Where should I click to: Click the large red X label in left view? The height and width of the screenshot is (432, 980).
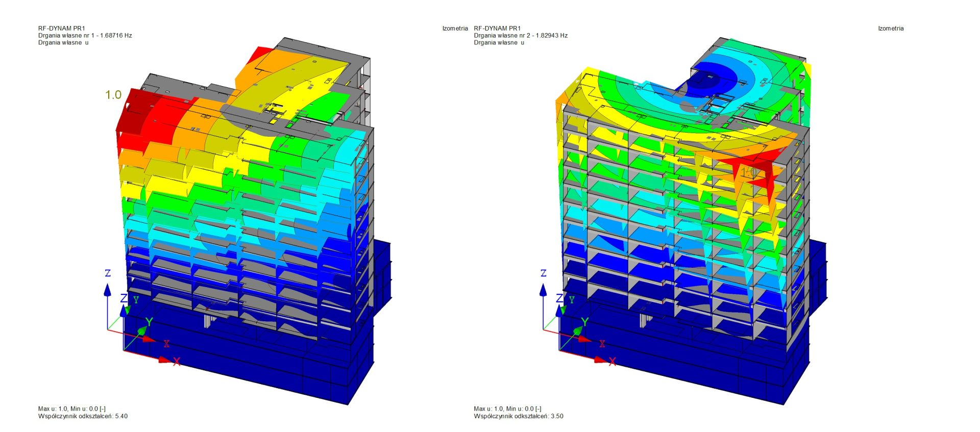tap(177, 362)
